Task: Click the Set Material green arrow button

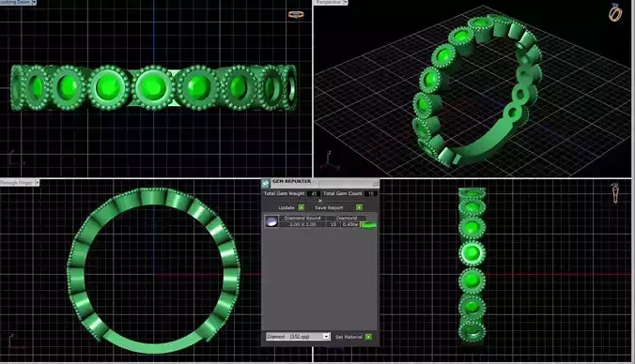Action: (368, 337)
